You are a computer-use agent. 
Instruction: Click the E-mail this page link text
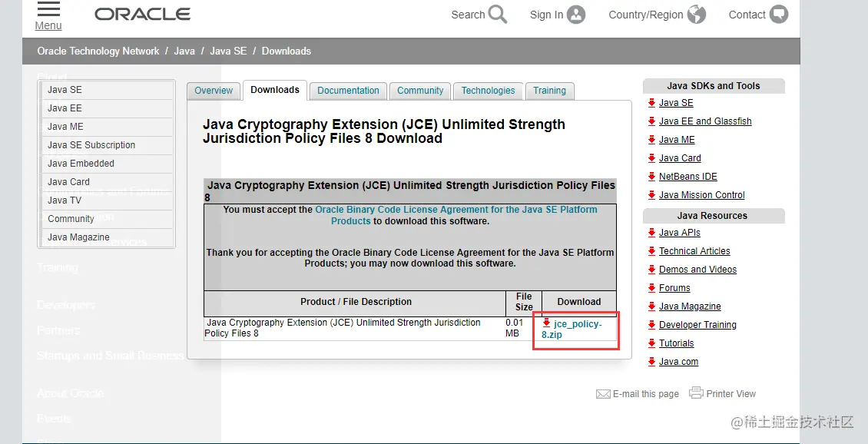tap(645, 394)
